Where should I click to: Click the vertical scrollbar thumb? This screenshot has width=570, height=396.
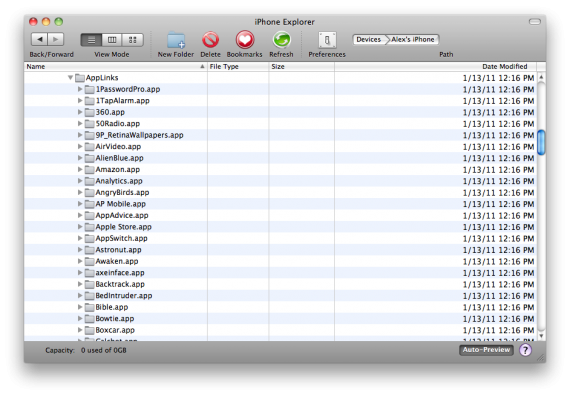[541, 142]
